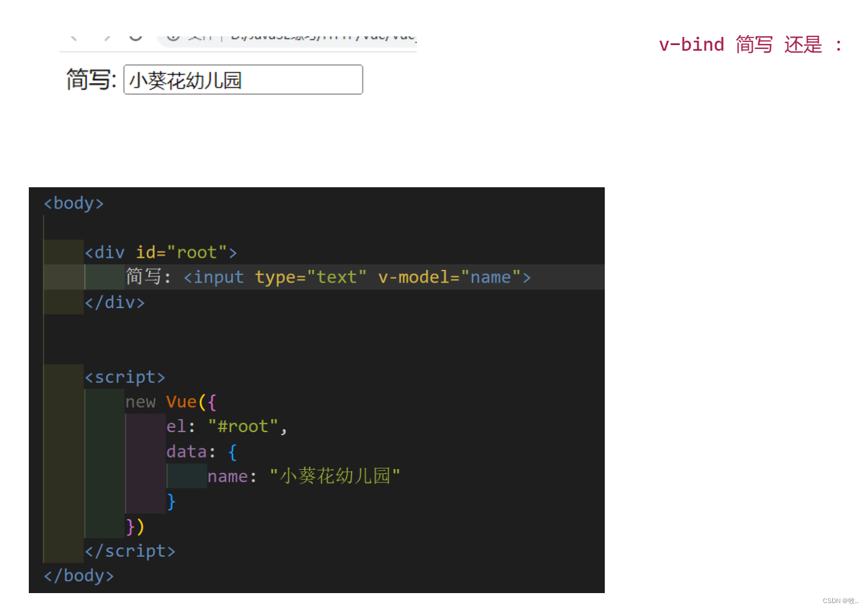Click the el: "#root" code line

pos(227,426)
